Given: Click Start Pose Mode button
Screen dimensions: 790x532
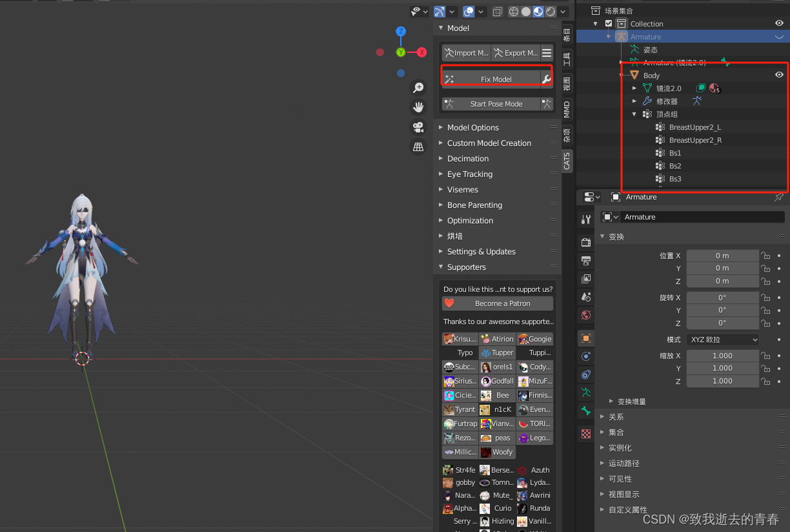Looking at the screenshot, I should [491, 104].
